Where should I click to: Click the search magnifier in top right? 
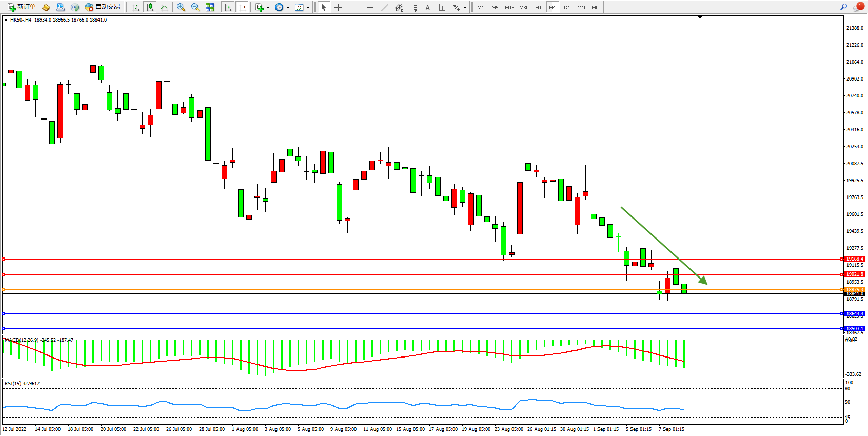click(843, 7)
